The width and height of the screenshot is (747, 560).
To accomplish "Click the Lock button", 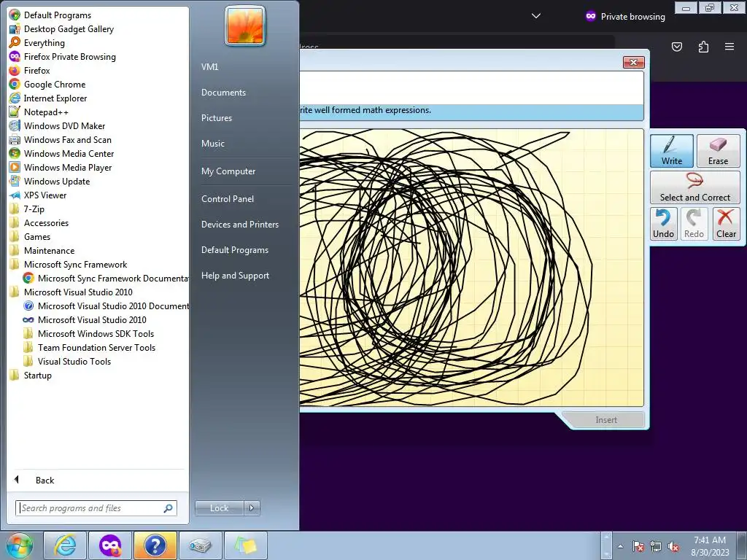I will point(219,508).
